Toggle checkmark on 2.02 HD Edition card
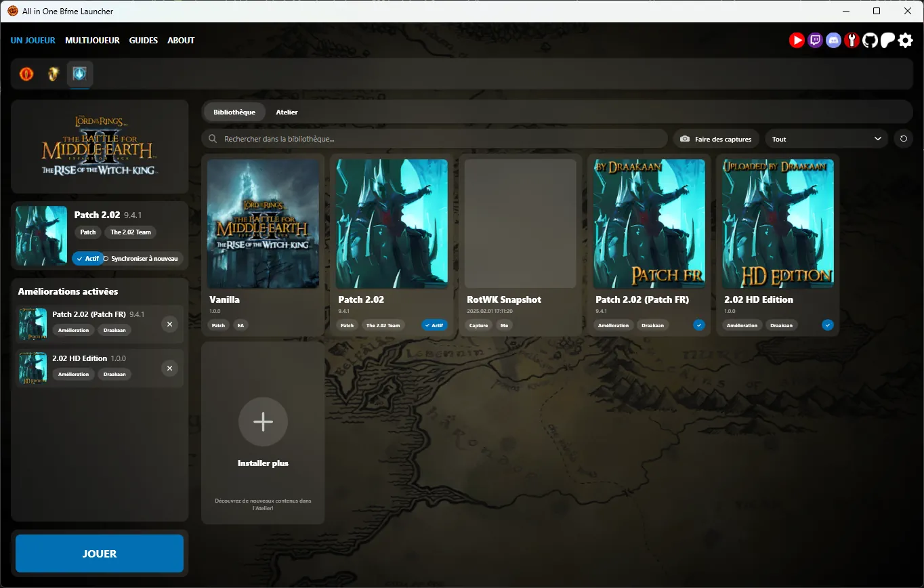The image size is (924, 588). tap(827, 325)
